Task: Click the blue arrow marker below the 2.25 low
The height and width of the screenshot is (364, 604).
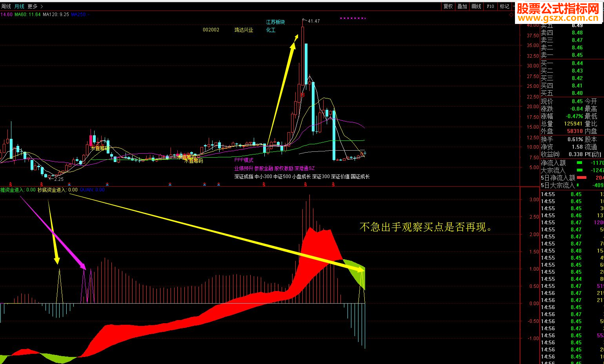Action: pos(69,184)
